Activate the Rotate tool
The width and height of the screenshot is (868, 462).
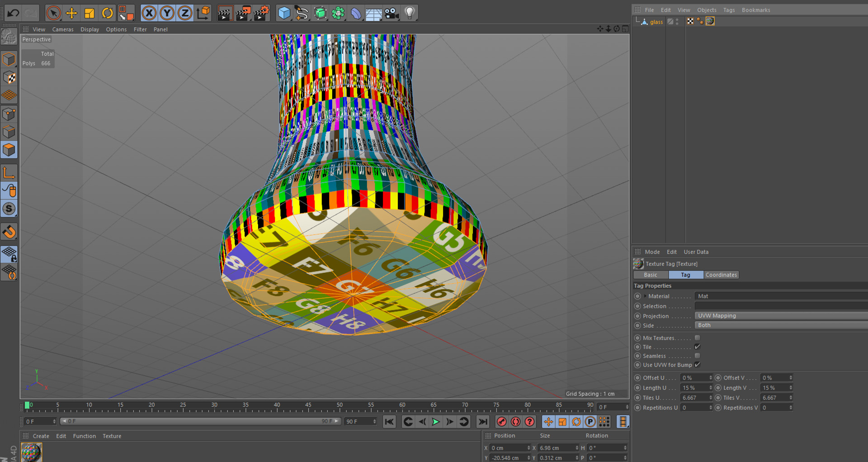point(107,13)
